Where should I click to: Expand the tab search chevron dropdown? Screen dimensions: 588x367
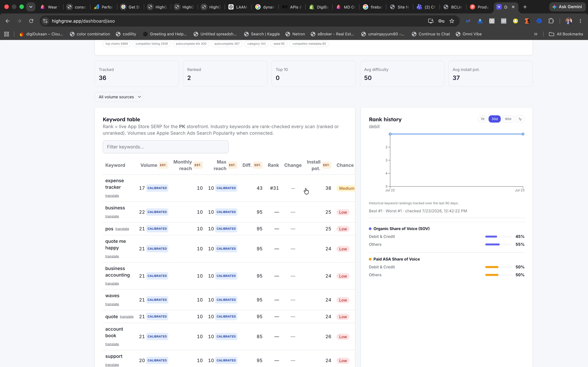(x=31, y=7)
